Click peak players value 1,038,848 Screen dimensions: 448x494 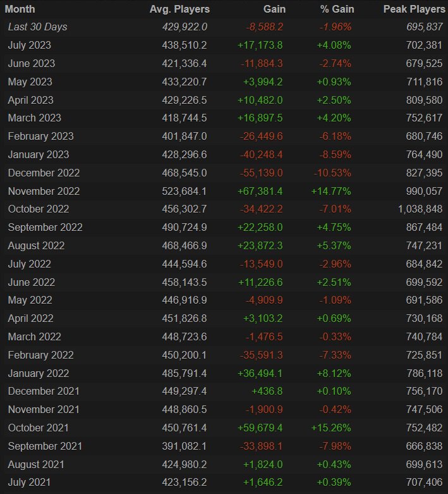420,209
